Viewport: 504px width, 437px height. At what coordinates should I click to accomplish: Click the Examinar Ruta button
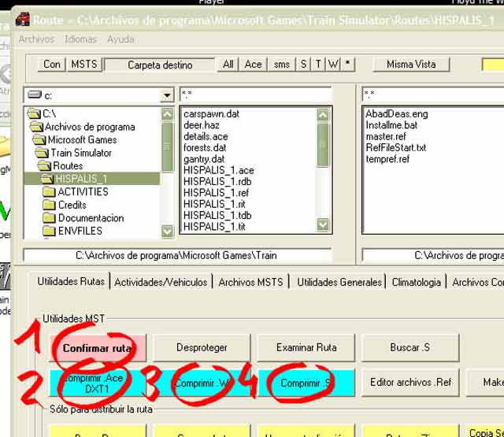pos(306,347)
